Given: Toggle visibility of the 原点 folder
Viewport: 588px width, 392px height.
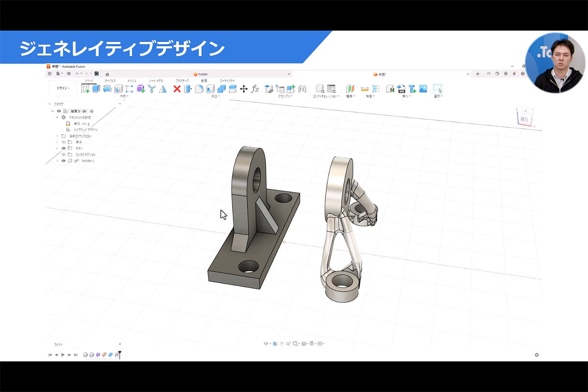Looking at the screenshot, I should [x=63, y=142].
